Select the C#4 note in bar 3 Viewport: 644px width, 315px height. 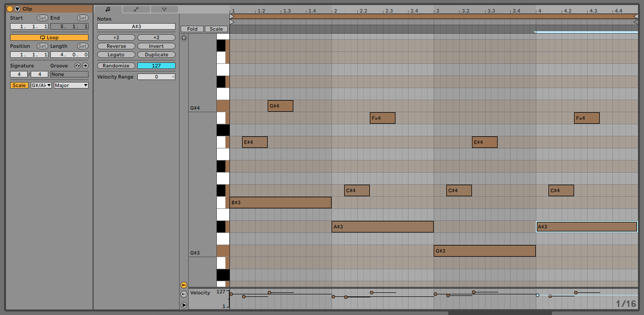[459, 191]
